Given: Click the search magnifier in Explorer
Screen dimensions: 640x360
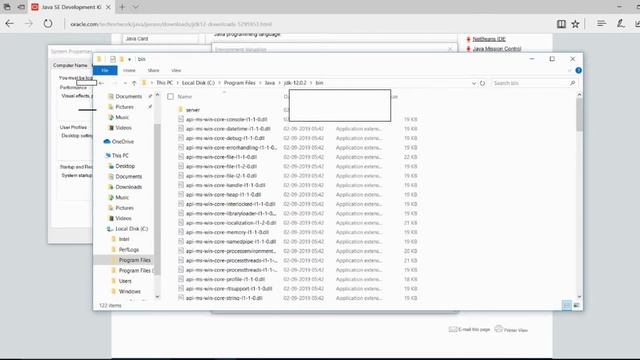Looking at the screenshot, I should coord(572,83).
